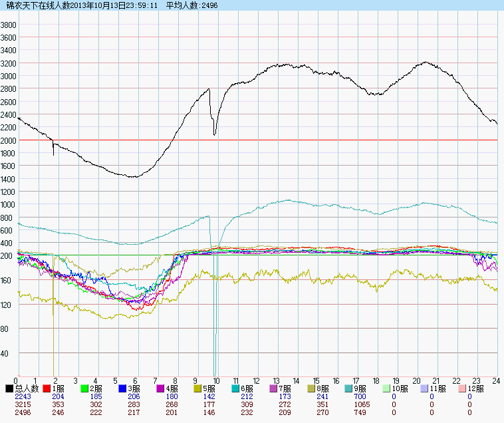Screen dimensions: 504x423
Task: Click hour 24 on the x-axis
Action: (495, 381)
